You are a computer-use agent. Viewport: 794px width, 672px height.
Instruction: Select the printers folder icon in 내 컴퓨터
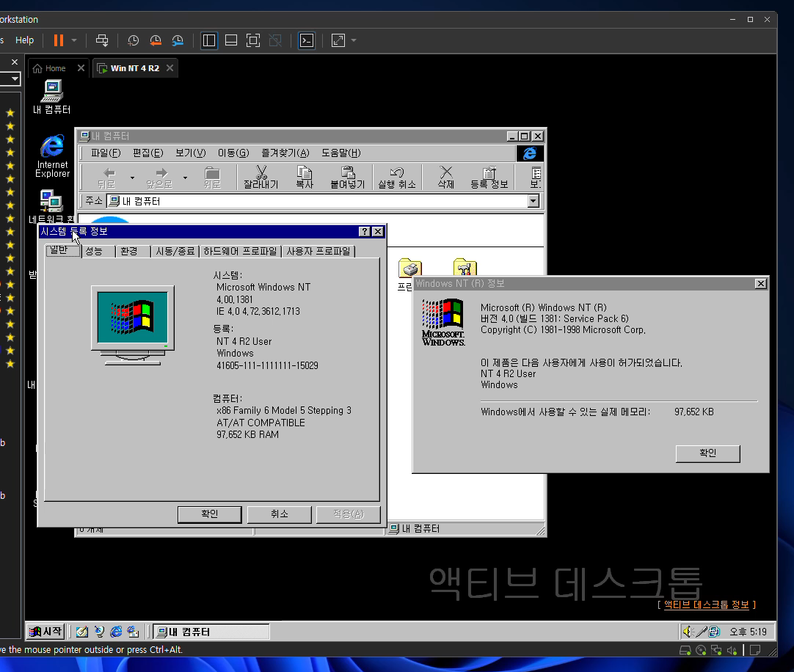click(410, 267)
